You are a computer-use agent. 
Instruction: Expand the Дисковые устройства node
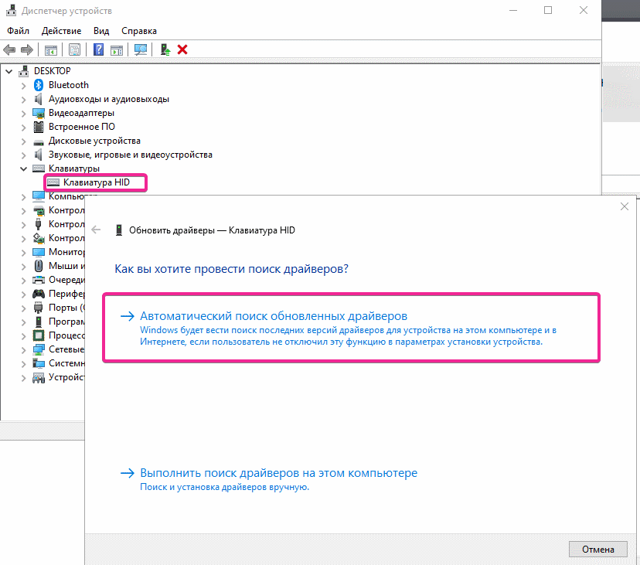coord(23,142)
